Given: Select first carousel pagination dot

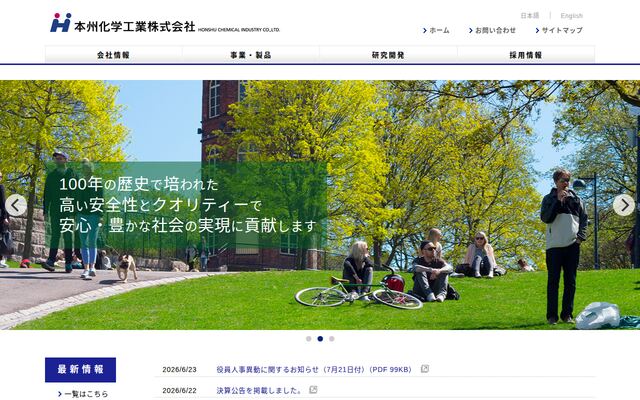Looking at the screenshot, I should (x=309, y=339).
